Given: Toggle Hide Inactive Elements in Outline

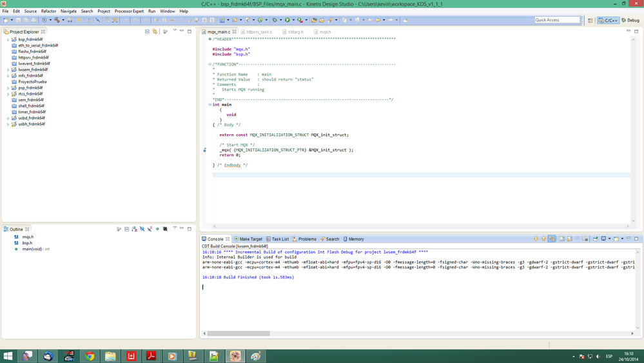Looking at the screenshot, I should 165,229.
